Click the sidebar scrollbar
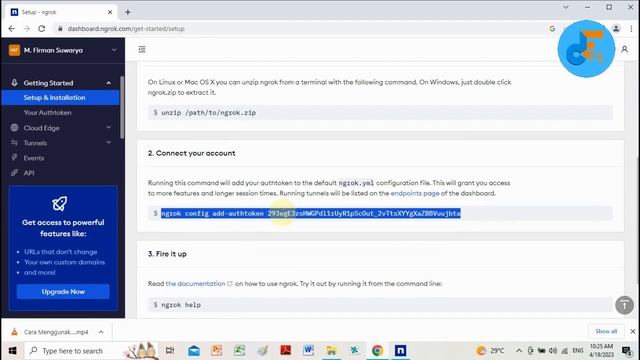This screenshot has height=360, width=640. pos(122,107)
